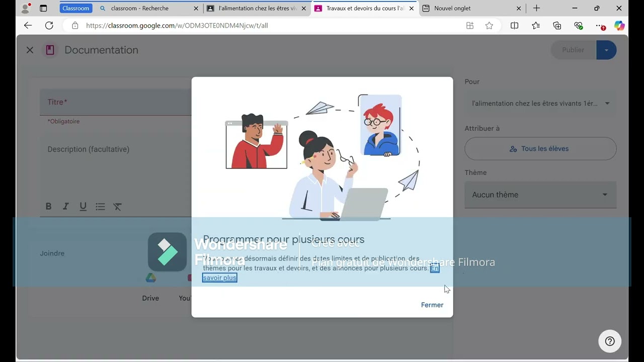Open the Favorites list
Viewport: 644px width, 362px height.
(x=536, y=26)
